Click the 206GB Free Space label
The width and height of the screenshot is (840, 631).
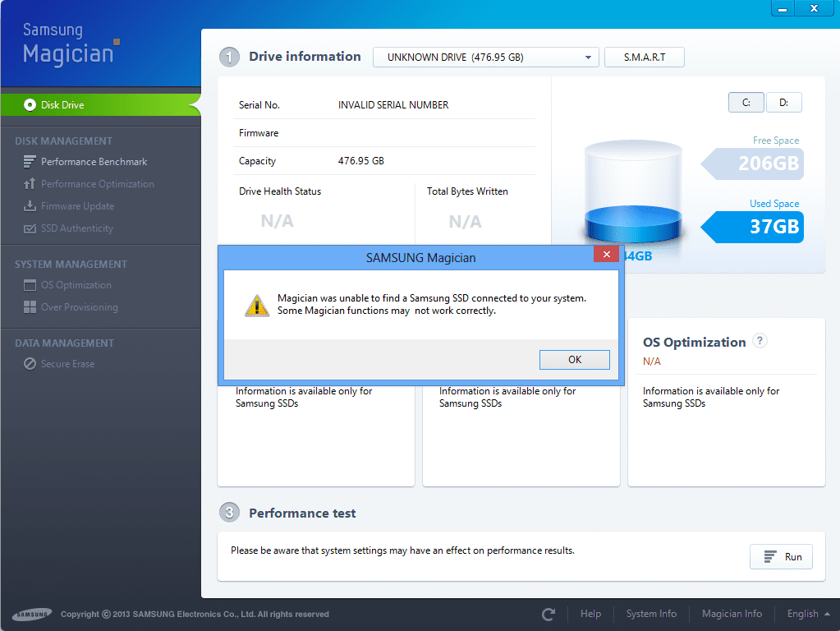(752, 164)
